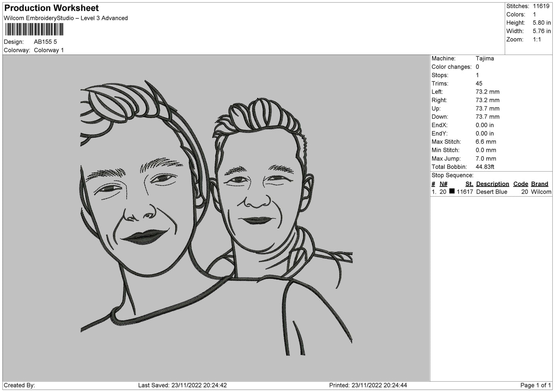Image resolution: width=555 pixels, height=392 pixels.
Task: Click the Machine value Tajima
Action: point(485,58)
